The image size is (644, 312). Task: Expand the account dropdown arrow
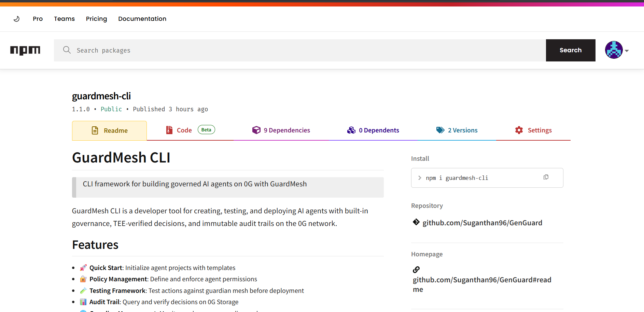(x=627, y=51)
